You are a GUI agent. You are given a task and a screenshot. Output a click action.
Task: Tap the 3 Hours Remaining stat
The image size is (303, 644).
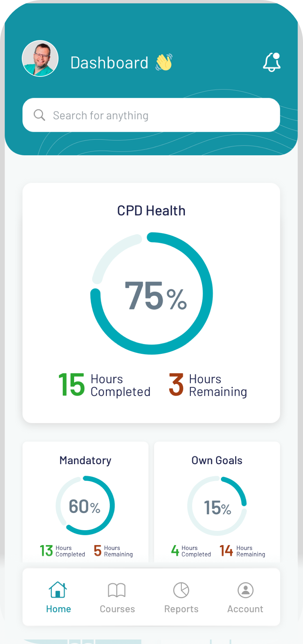pos(208,385)
